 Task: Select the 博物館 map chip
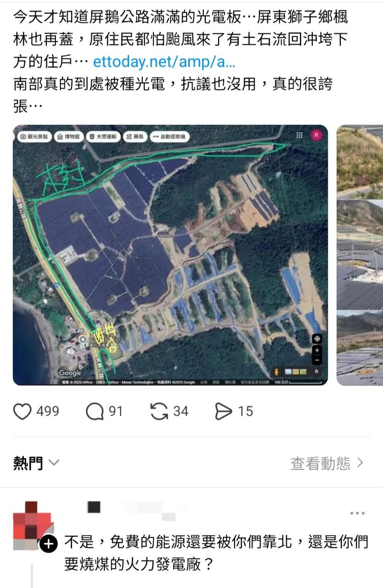[x=69, y=136]
